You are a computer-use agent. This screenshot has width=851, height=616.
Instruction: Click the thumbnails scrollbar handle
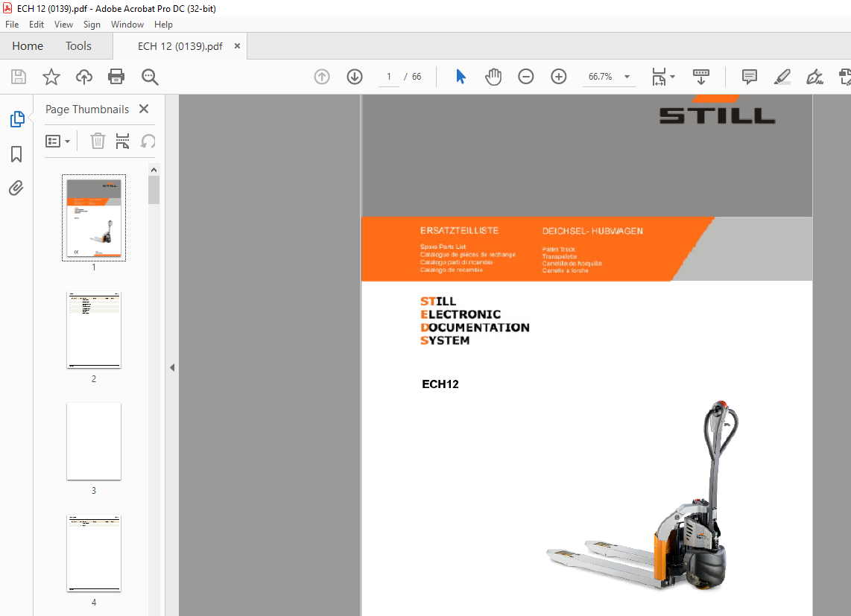click(x=154, y=190)
